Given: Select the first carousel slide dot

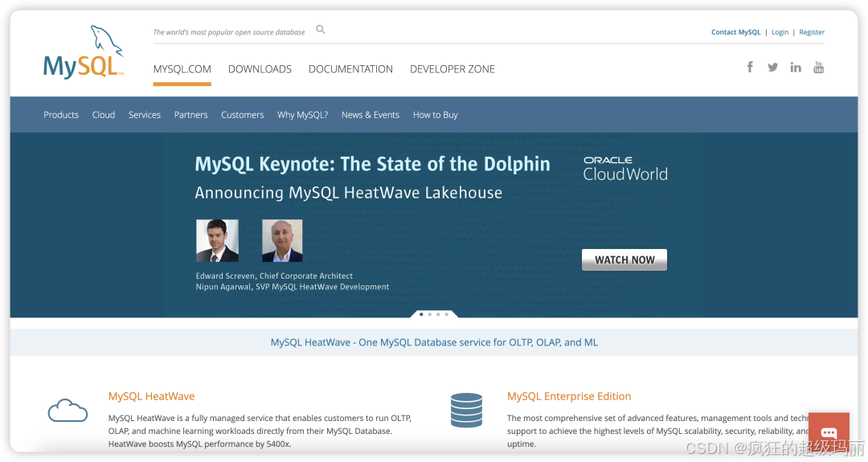Looking at the screenshot, I should pos(421,314).
